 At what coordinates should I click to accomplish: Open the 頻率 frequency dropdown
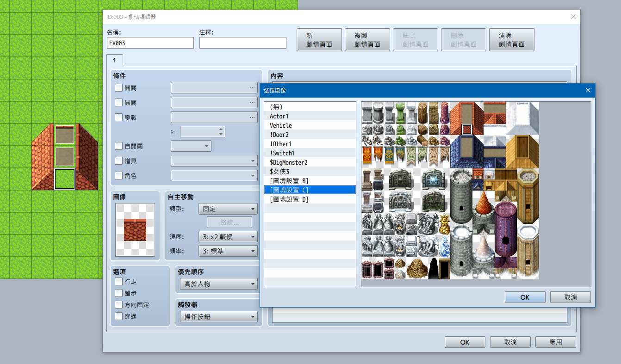[228, 251]
